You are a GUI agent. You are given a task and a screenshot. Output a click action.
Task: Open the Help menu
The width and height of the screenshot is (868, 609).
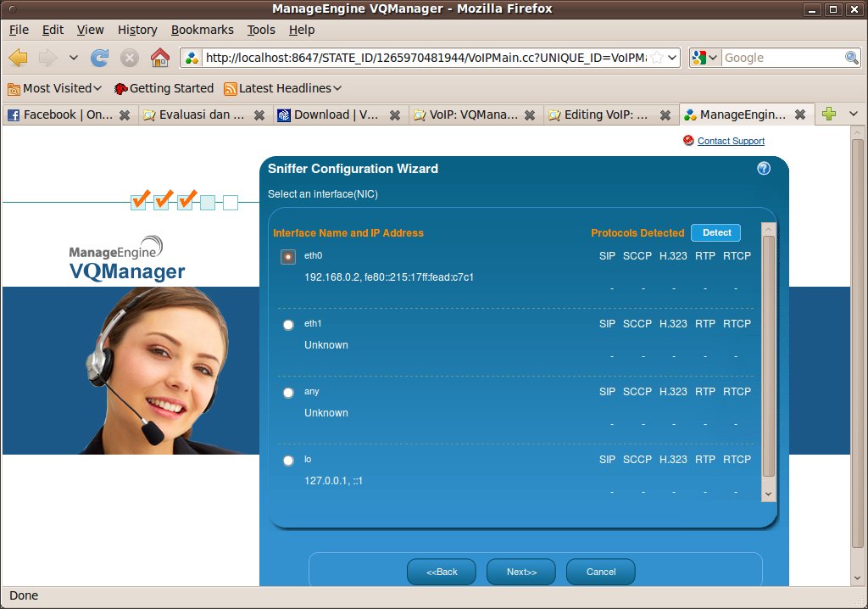(x=302, y=30)
